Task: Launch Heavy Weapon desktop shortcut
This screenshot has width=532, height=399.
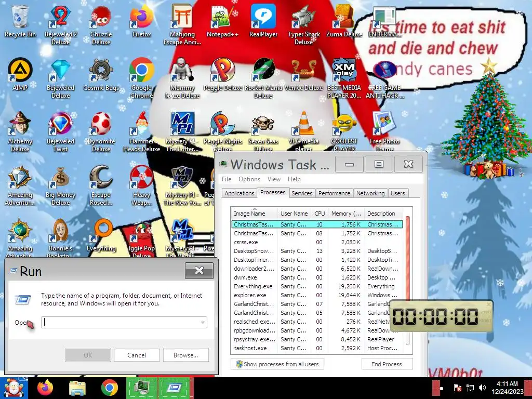Action: 141,186
